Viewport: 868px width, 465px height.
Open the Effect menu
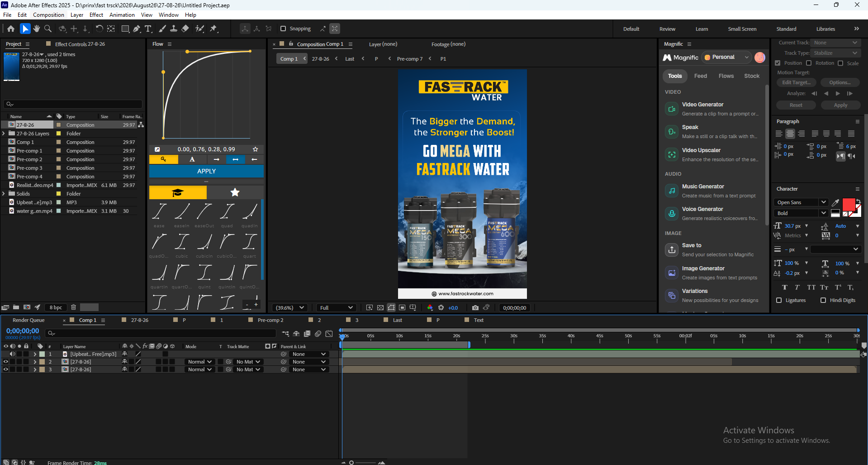point(96,15)
